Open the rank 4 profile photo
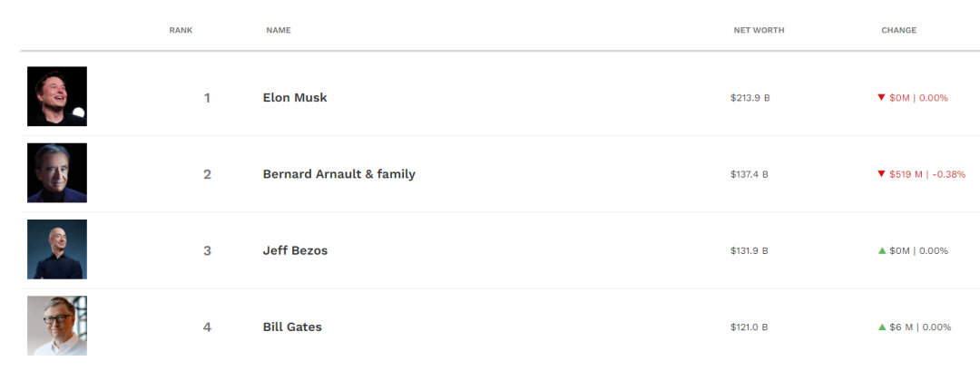The image size is (980, 371). coord(57,326)
